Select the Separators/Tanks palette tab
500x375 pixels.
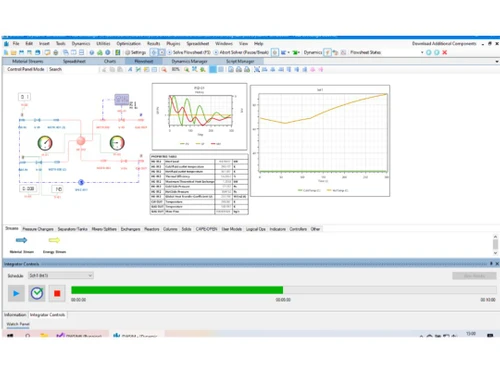coord(72,229)
